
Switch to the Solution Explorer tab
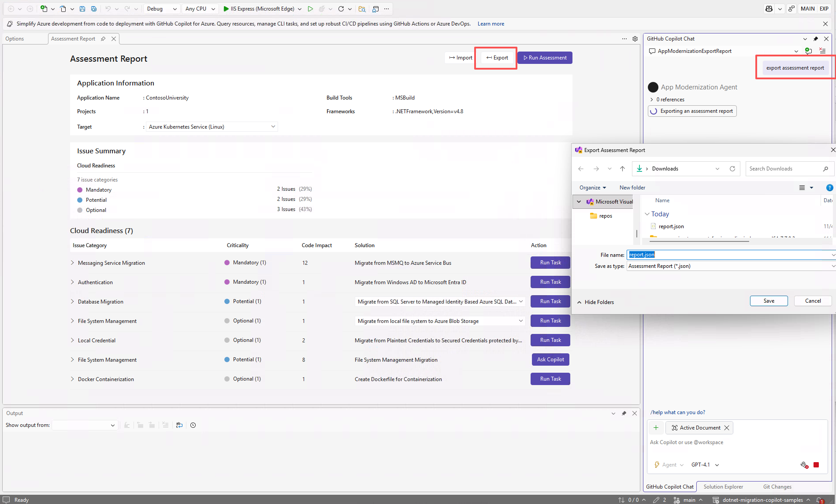[723, 487]
